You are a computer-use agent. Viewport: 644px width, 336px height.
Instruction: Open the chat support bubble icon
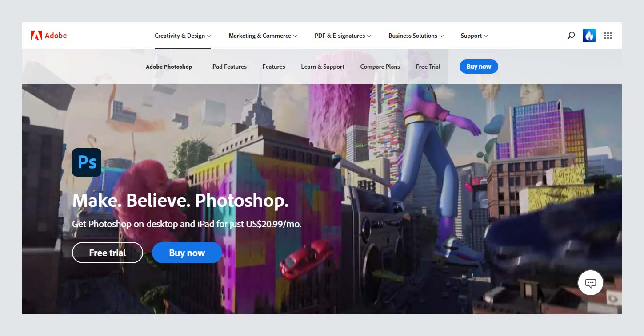pos(591,283)
